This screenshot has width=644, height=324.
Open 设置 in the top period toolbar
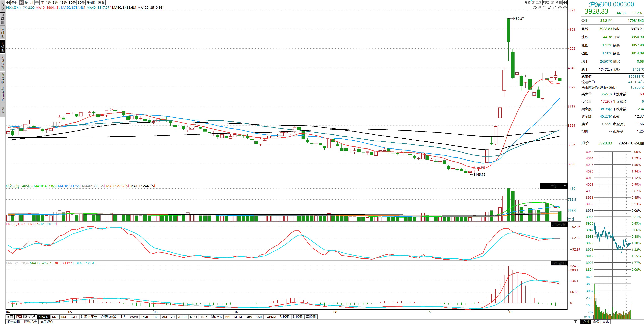click(101, 2)
